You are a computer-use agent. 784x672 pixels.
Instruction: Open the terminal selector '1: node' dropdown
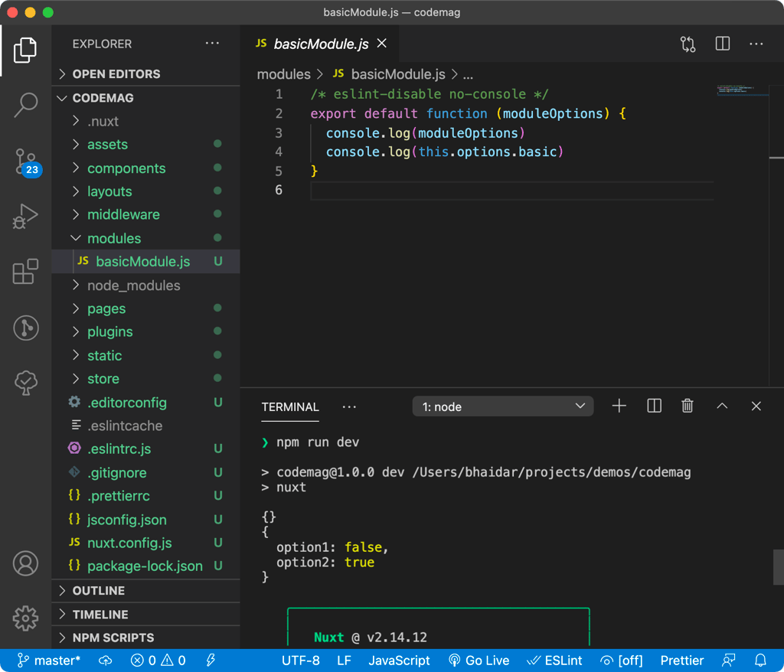click(502, 406)
